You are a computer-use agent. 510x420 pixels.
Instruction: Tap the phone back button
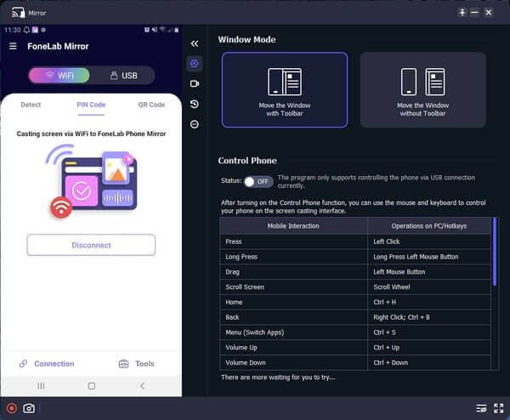tap(142, 386)
